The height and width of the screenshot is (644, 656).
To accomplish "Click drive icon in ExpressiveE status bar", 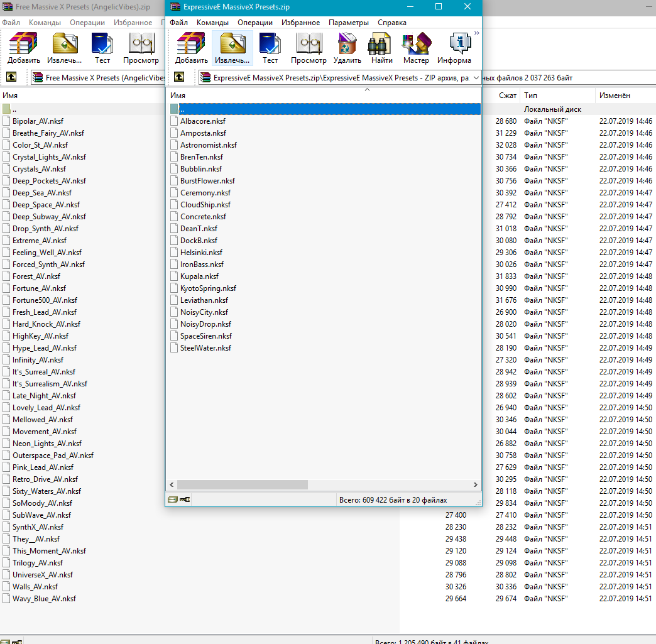I will [172, 499].
